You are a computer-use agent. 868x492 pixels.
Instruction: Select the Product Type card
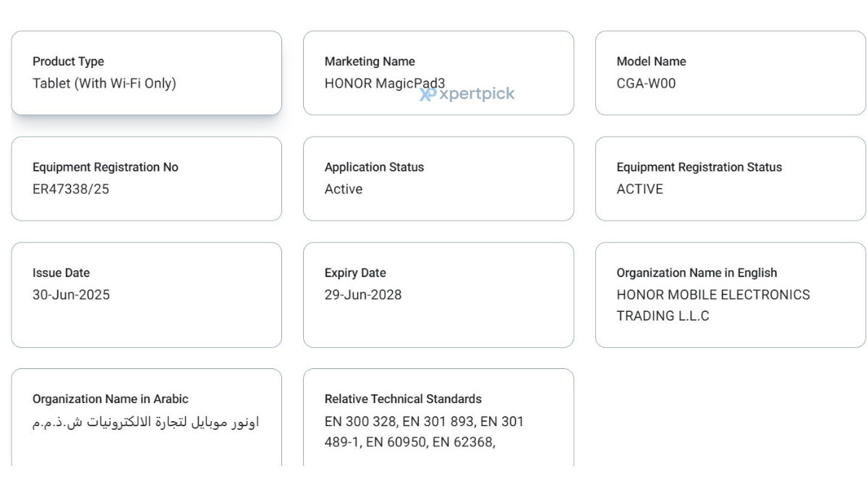[x=147, y=73]
